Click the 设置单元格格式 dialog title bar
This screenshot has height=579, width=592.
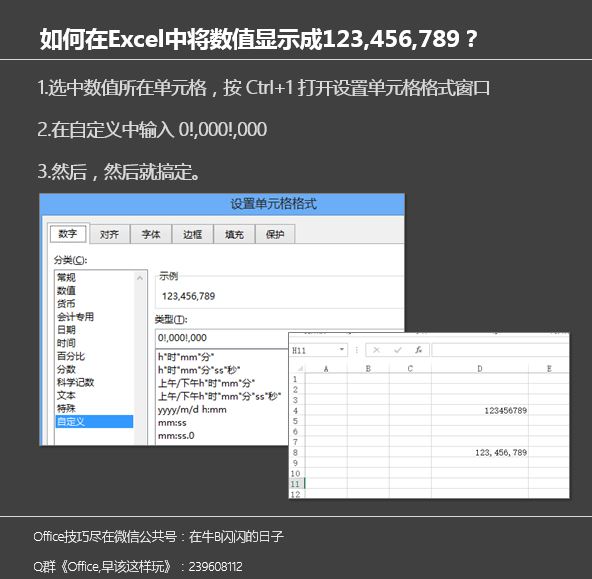coord(222,204)
